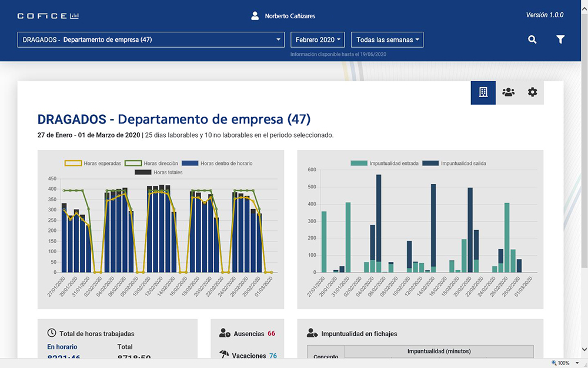
Task: Select the building company view icon
Action: click(483, 92)
